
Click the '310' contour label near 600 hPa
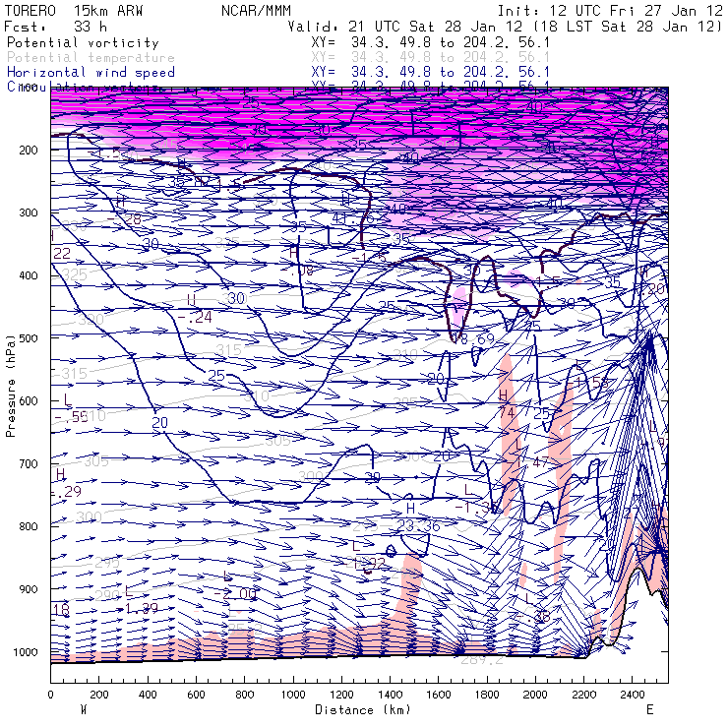[x=257, y=396]
